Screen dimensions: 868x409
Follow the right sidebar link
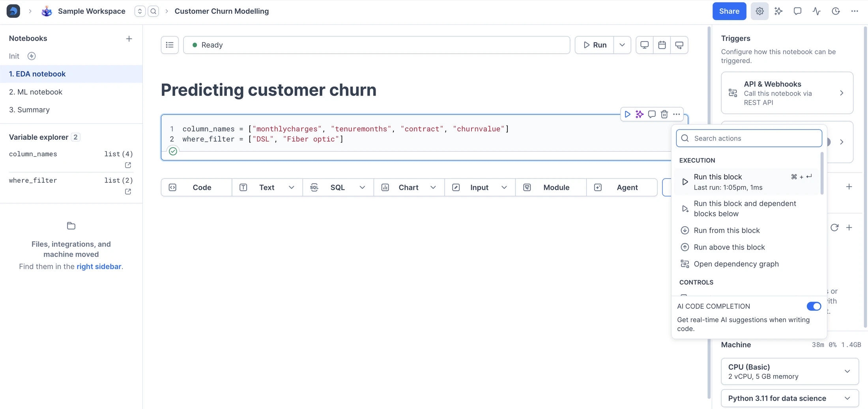click(x=99, y=266)
